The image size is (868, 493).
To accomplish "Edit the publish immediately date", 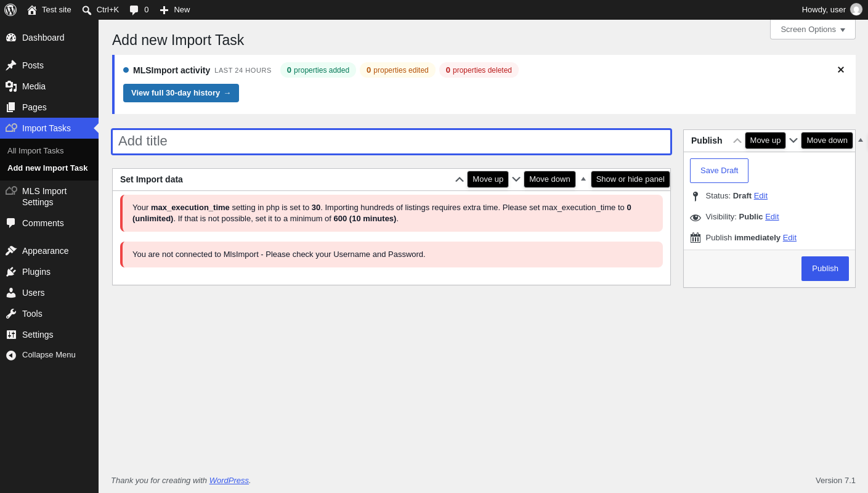I will (790, 237).
